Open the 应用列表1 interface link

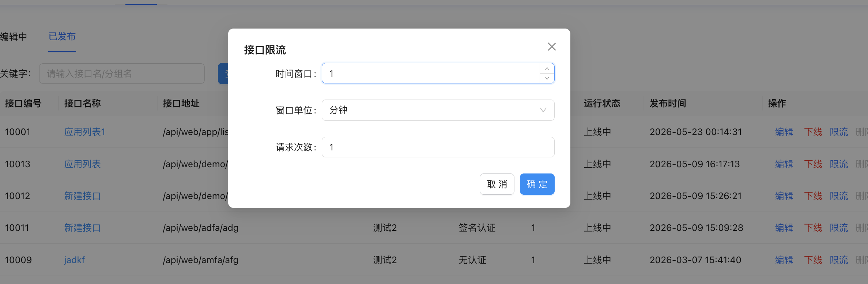(x=85, y=132)
